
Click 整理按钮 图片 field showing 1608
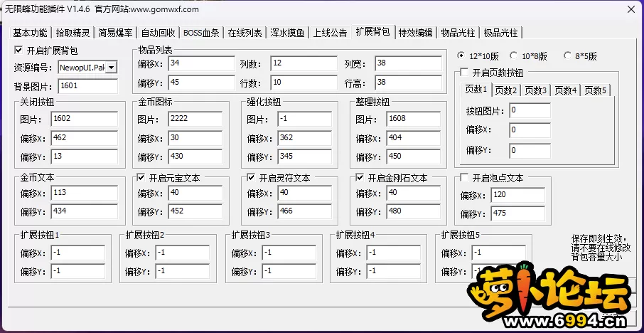coord(413,119)
